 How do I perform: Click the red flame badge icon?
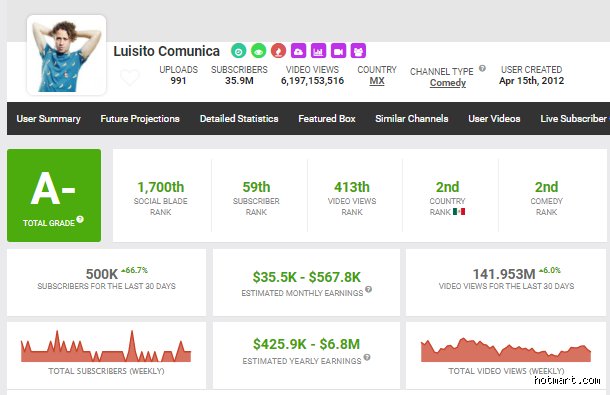pyautogui.click(x=278, y=51)
